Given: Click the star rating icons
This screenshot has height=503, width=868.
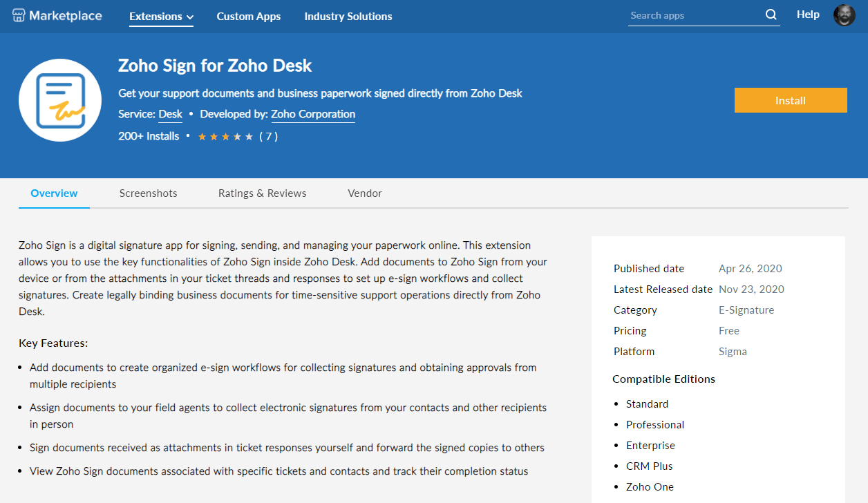Looking at the screenshot, I should [x=225, y=137].
